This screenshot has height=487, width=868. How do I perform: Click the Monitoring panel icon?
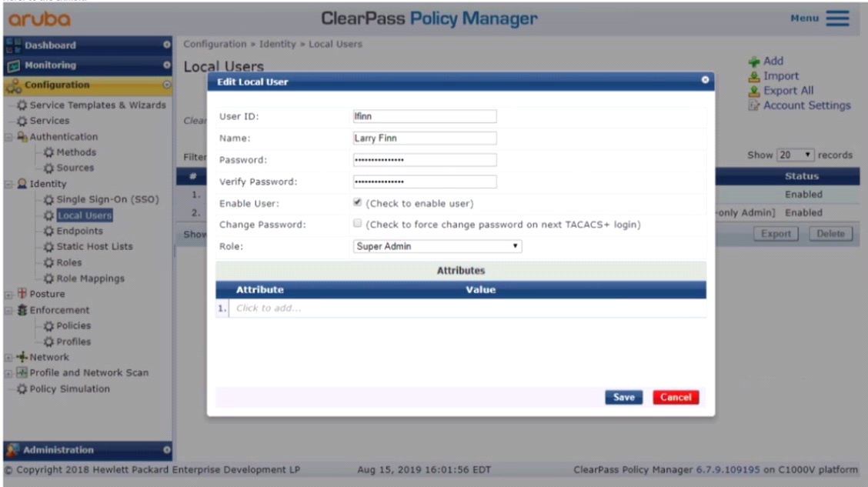[x=13, y=65]
